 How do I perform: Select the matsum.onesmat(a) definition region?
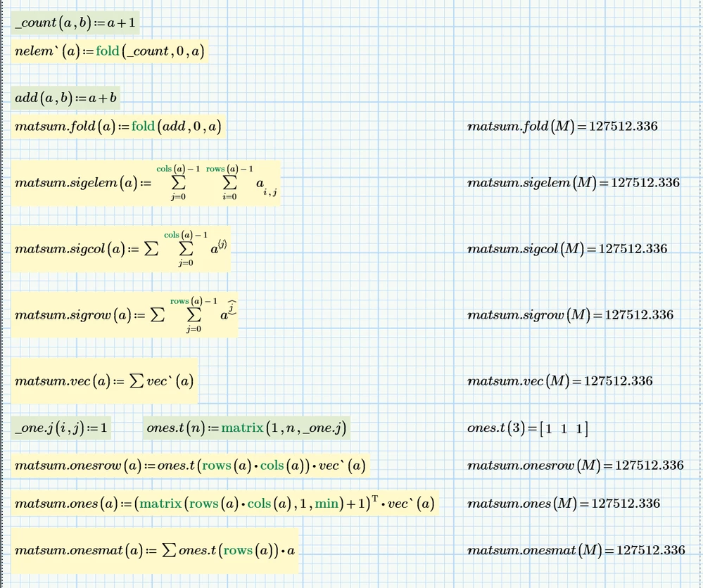pos(155,550)
